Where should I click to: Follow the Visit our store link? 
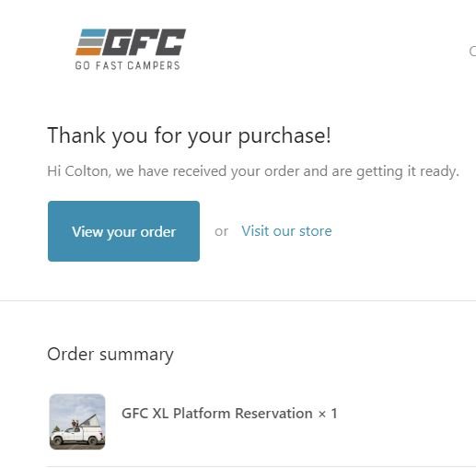click(x=286, y=231)
